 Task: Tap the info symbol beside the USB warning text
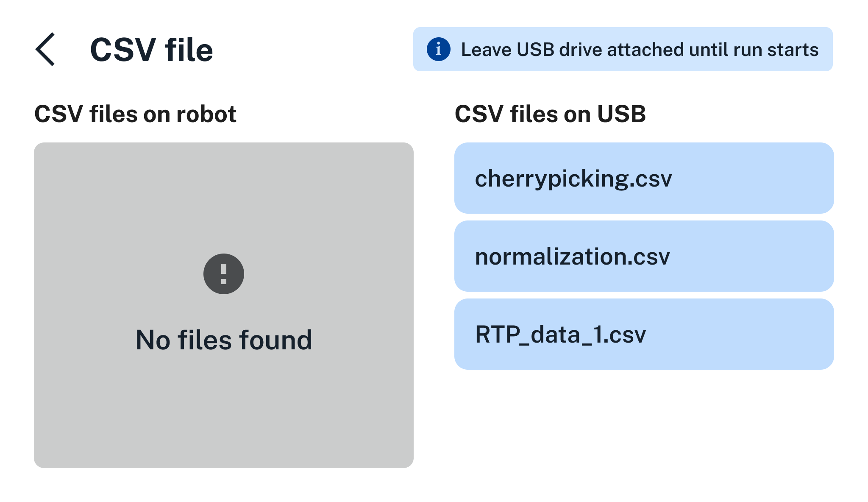coord(437,49)
